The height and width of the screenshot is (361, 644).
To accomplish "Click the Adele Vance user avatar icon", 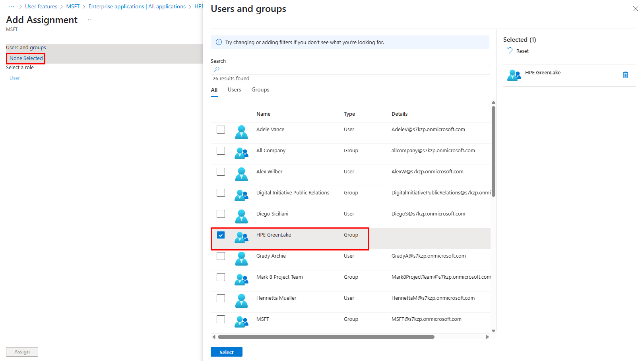I will [x=241, y=132].
